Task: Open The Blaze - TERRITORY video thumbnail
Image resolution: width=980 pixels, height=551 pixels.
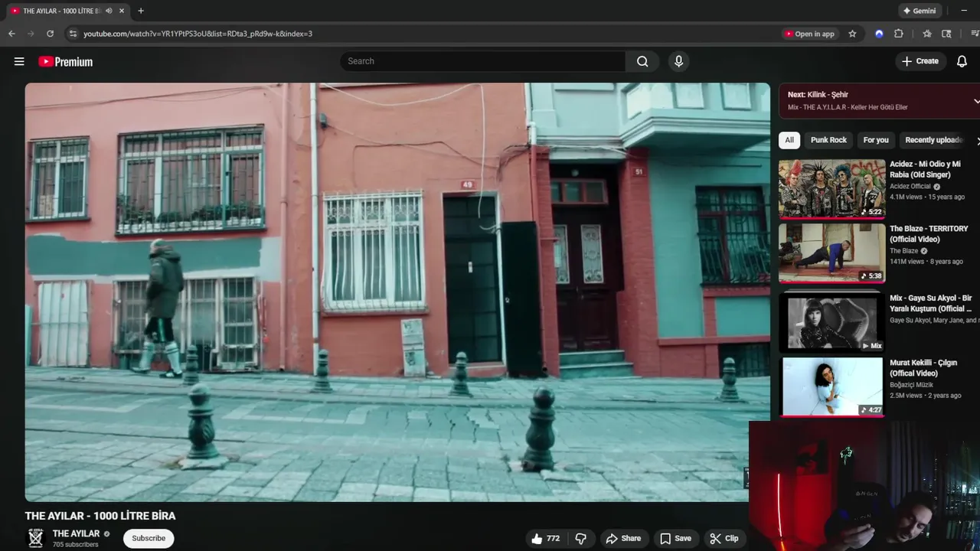Action: click(831, 253)
